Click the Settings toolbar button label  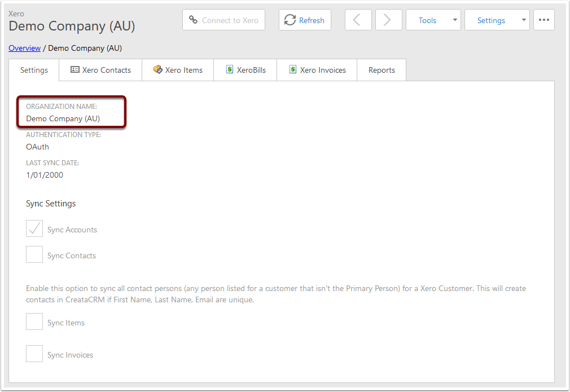pyautogui.click(x=491, y=20)
